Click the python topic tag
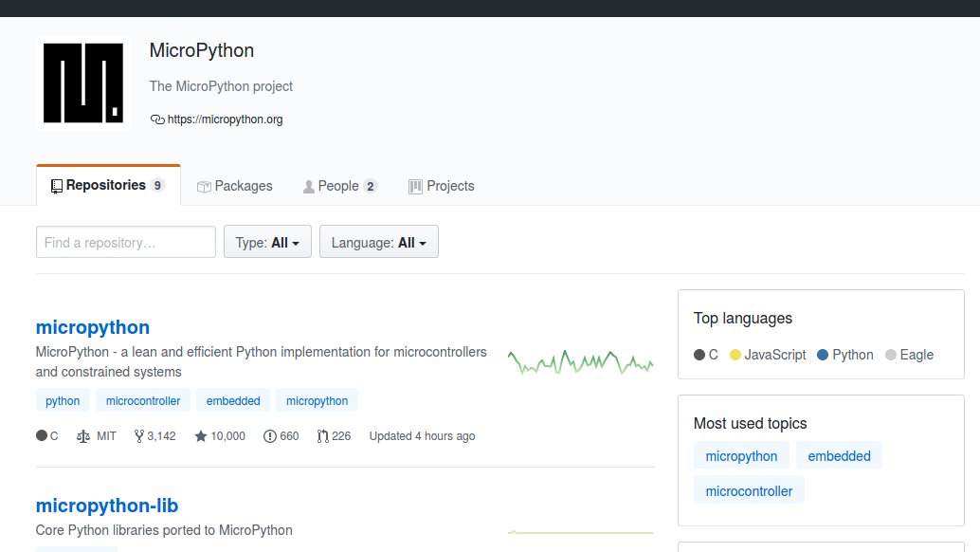The image size is (980, 552). pyautogui.click(x=63, y=400)
